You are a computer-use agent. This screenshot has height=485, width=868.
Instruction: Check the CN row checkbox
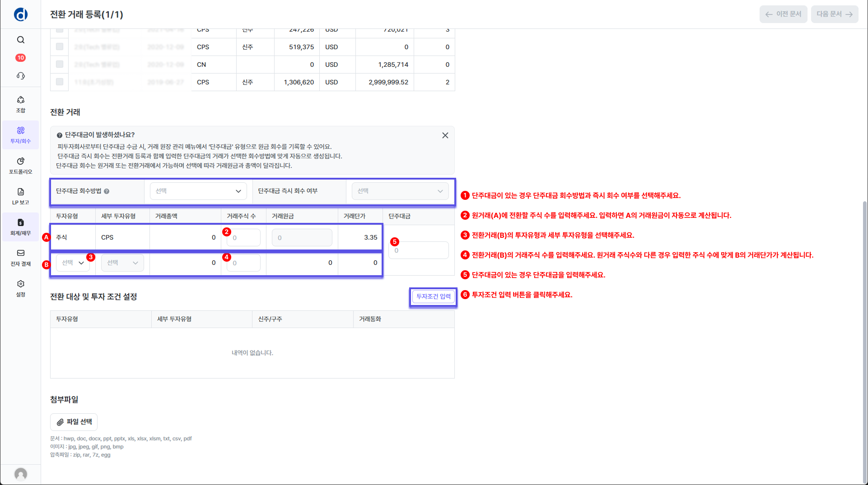pos(60,64)
